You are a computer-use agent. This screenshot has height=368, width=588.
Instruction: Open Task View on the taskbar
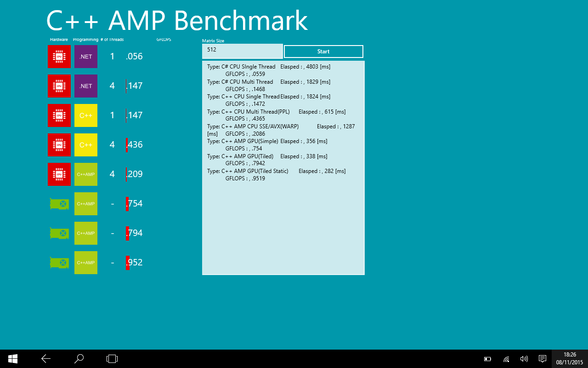pos(112,359)
